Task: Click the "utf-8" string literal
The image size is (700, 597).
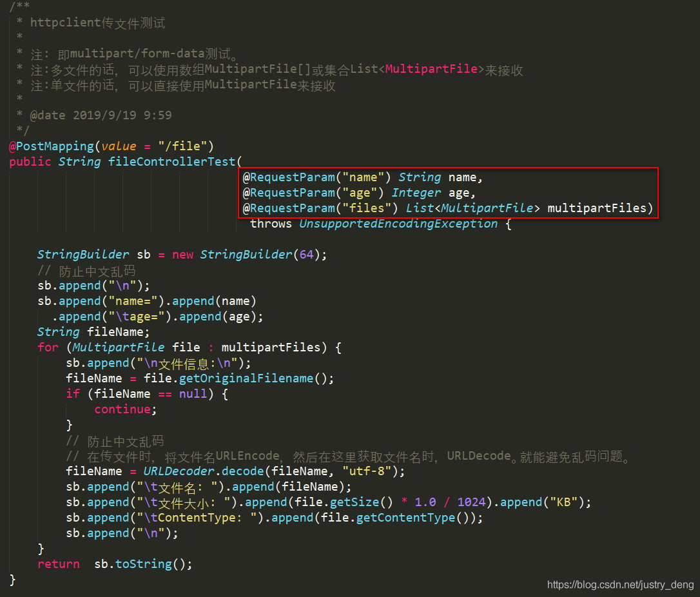Action: (x=370, y=471)
